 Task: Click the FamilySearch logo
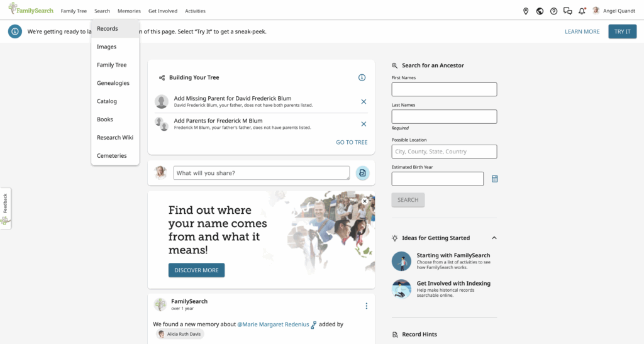point(31,9)
